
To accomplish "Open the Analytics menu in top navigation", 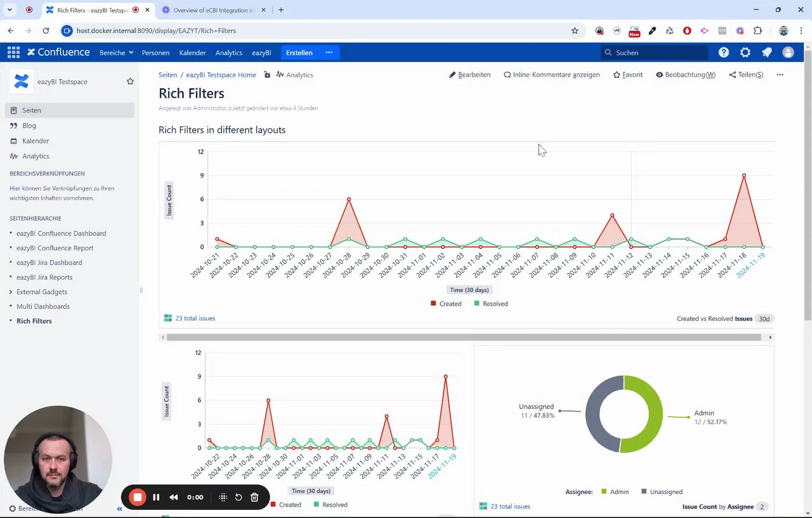I will pyautogui.click(x=228, y=53).
